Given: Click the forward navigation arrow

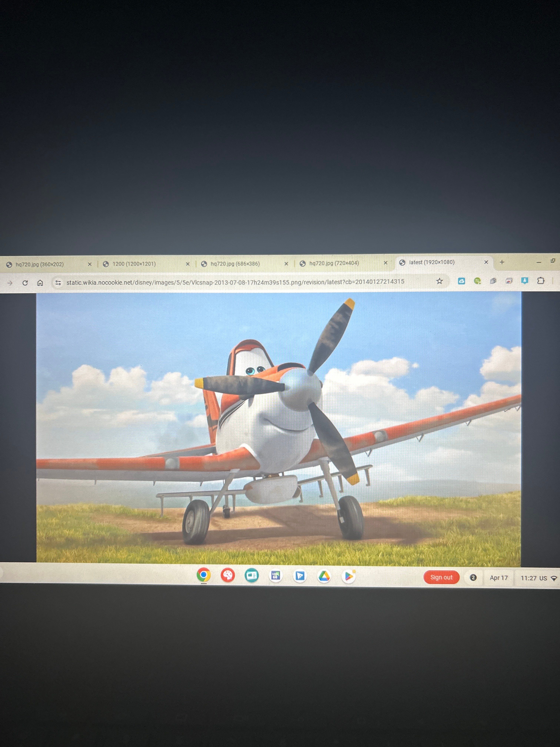Looking at the screenshot, I should [x=10, y=283].
